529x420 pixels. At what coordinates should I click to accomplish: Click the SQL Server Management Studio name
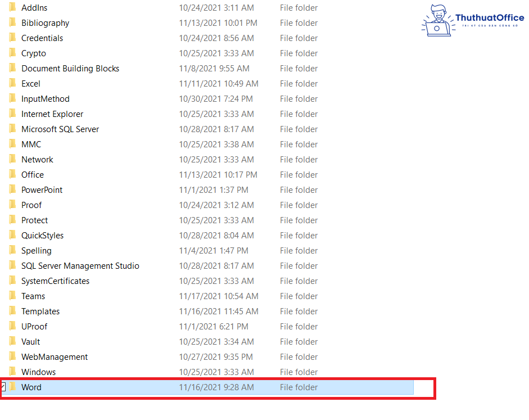(80, 266)
